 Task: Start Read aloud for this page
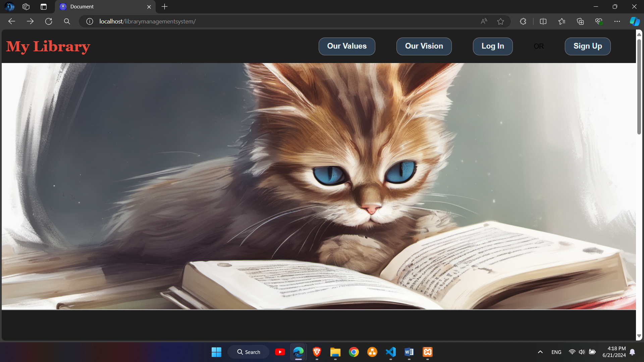(x=483, y=21)
